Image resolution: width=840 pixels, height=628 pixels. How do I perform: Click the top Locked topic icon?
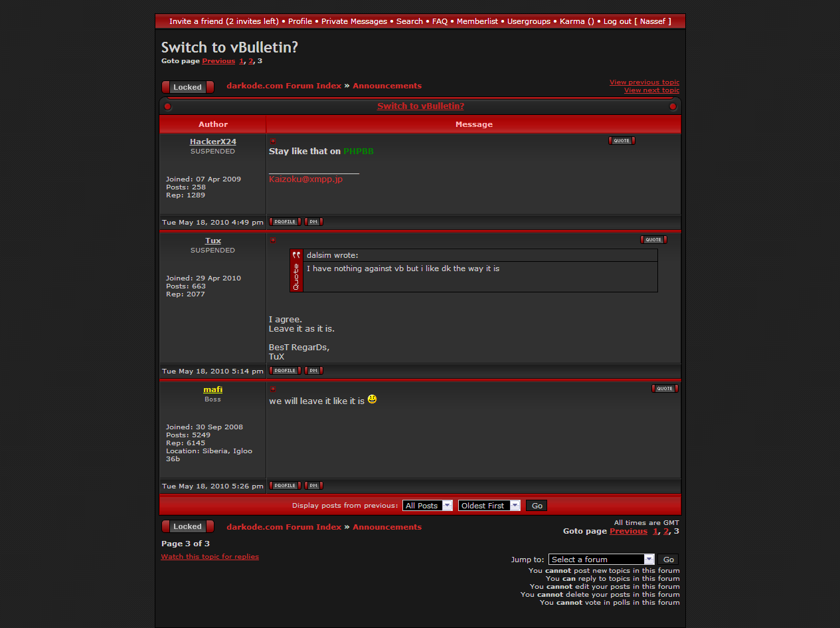pos(187,87)
